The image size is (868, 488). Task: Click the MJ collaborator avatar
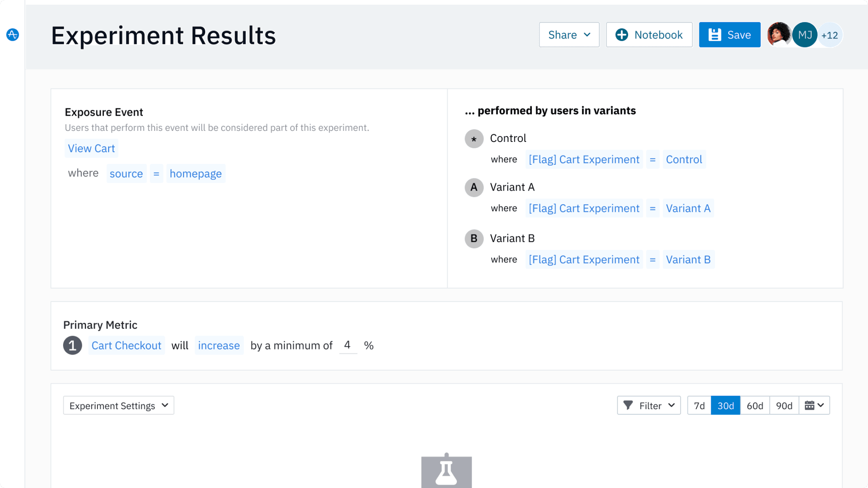805,34
